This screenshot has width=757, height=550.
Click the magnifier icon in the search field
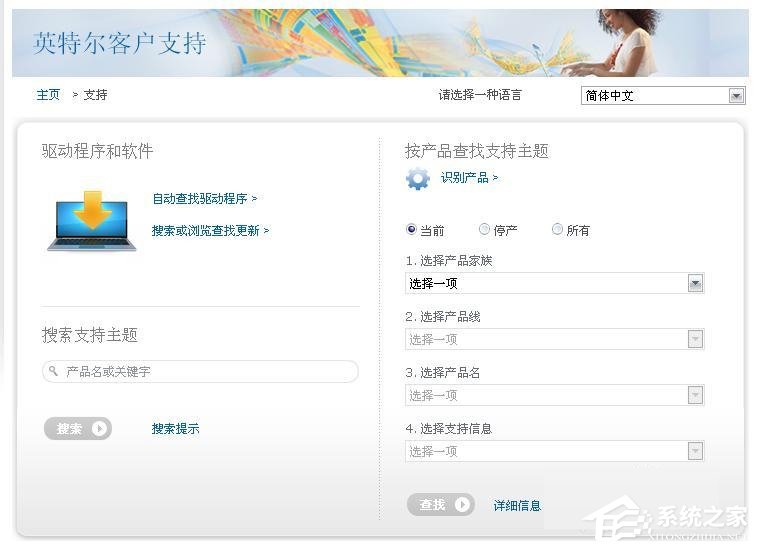click(54, 371)
